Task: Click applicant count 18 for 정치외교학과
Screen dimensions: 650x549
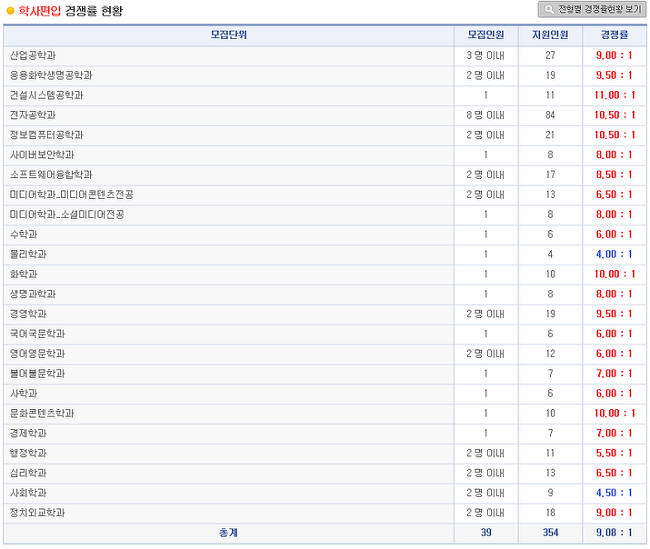Action: point(550,513)
